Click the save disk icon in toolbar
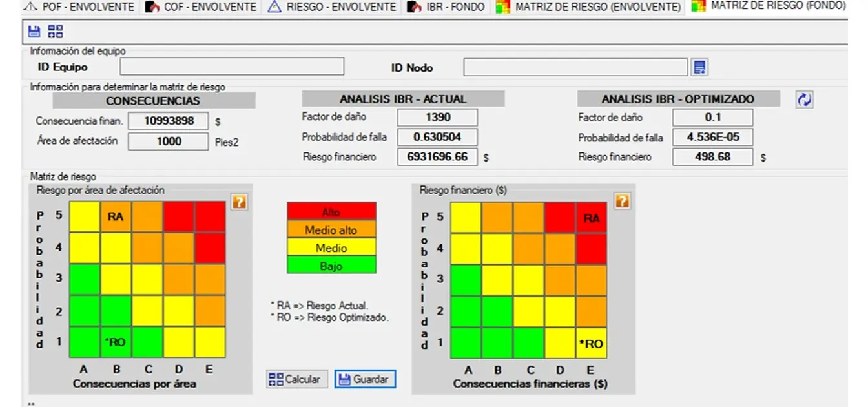The height and width of the screenshot is (407, 868). tap(34, 31)
